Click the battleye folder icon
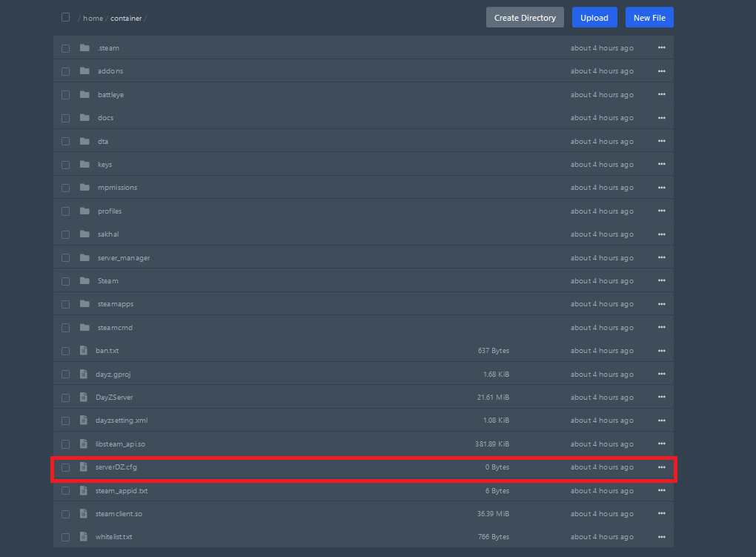 84,95
